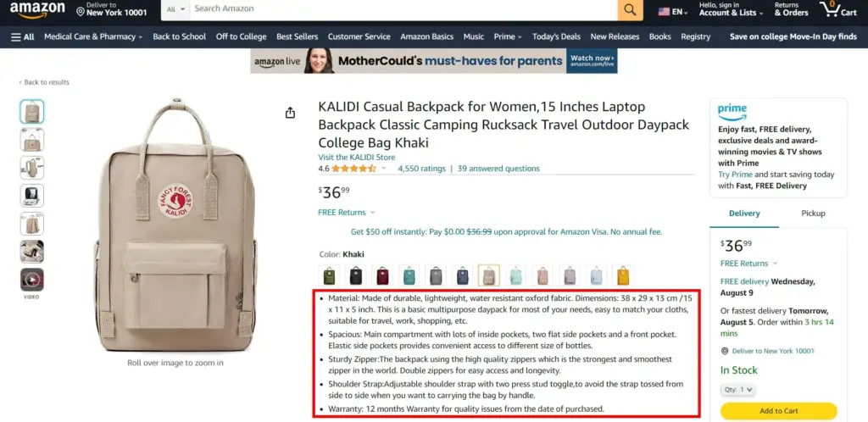This screenshot has width=868, height=422.
Task: Select the yellow backpack color swatch
Action: (x=623, y=275)
